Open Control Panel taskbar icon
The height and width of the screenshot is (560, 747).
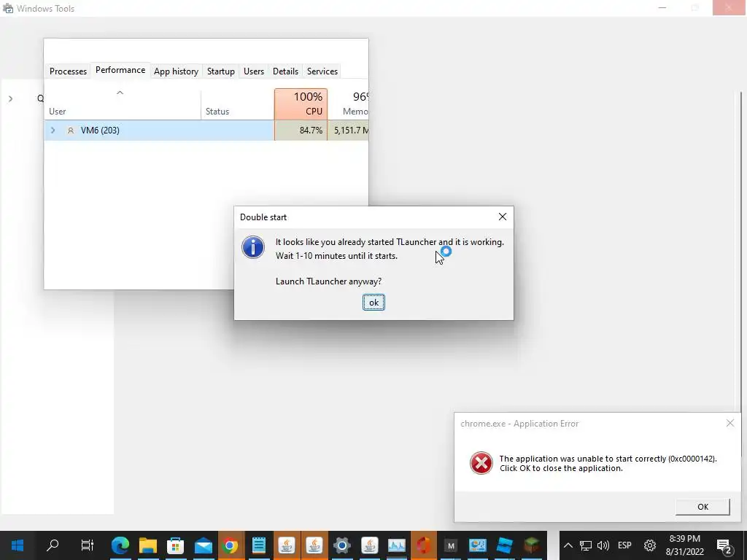pyautogui.click(x=477, y=545)
